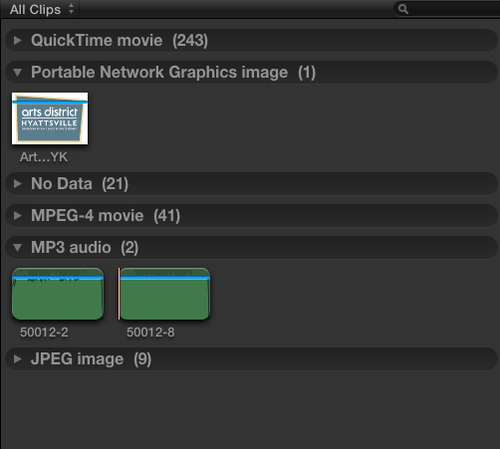Collapse the MP3 audio group
Screen dimensions: 500x449
coord(18,248)
